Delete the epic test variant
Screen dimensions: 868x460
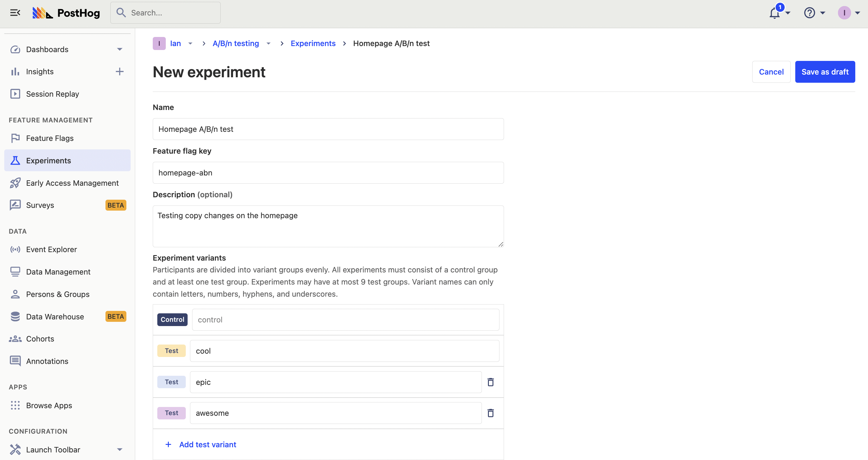pos(491,382)
